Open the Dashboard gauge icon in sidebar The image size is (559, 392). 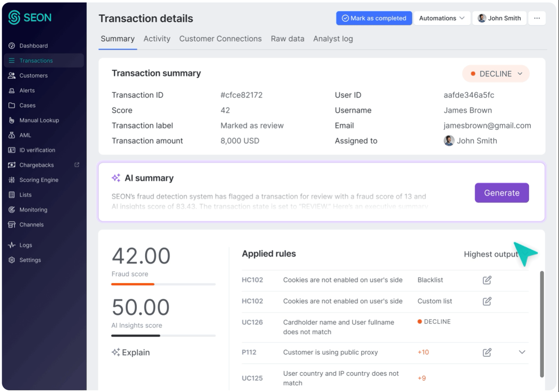tap(12, 46)
